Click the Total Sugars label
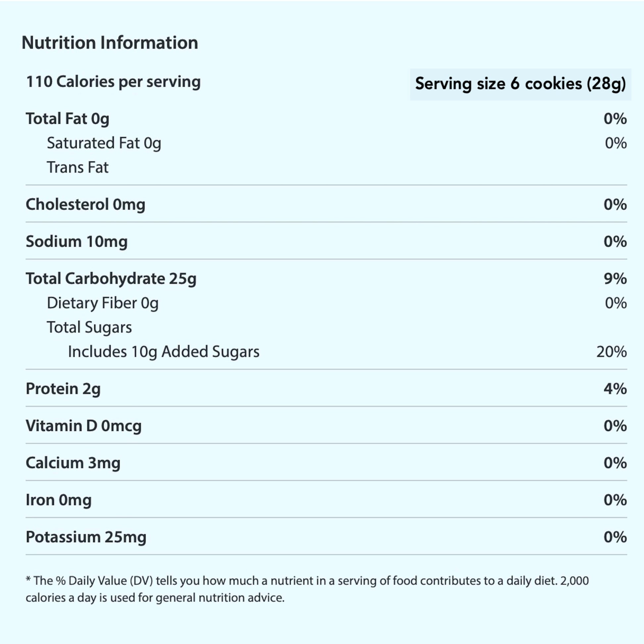This screenshot has width=644, height=644. (x=89, y=327)
